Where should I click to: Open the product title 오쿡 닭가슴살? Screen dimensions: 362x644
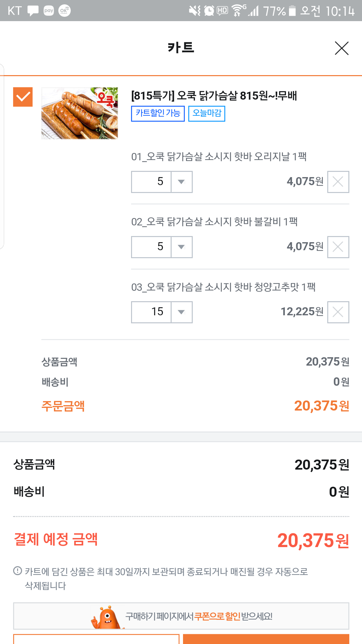tap(214, 96)
